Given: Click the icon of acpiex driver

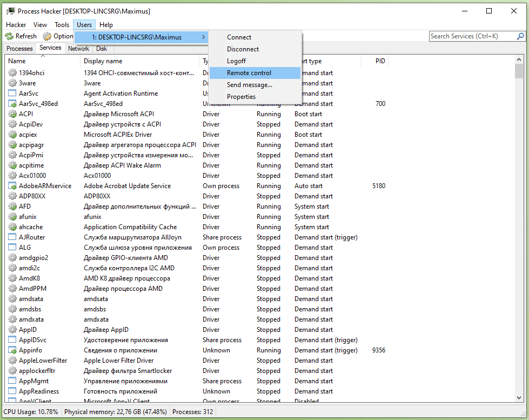Looking at the screenshot, I should pos(12,135).
